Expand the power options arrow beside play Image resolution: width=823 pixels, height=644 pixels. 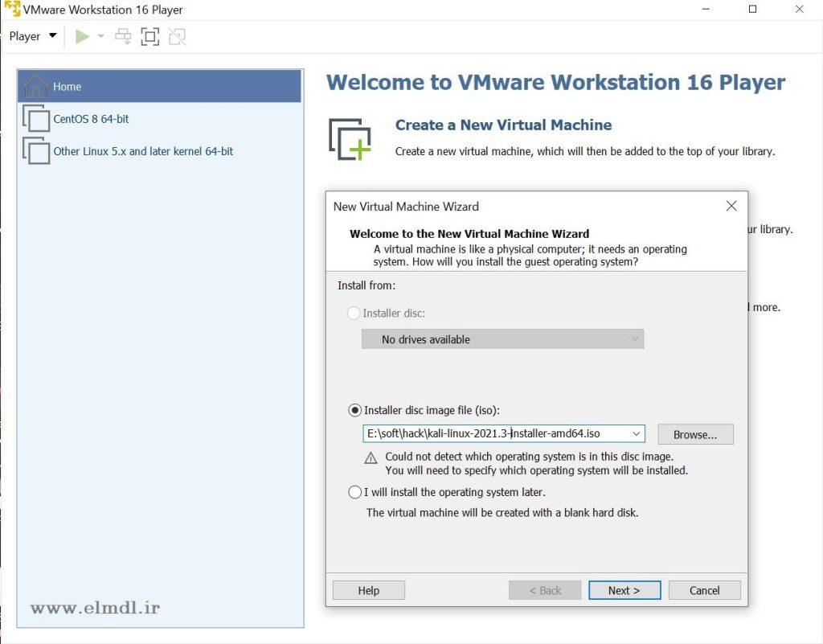(x=101, y=36)
